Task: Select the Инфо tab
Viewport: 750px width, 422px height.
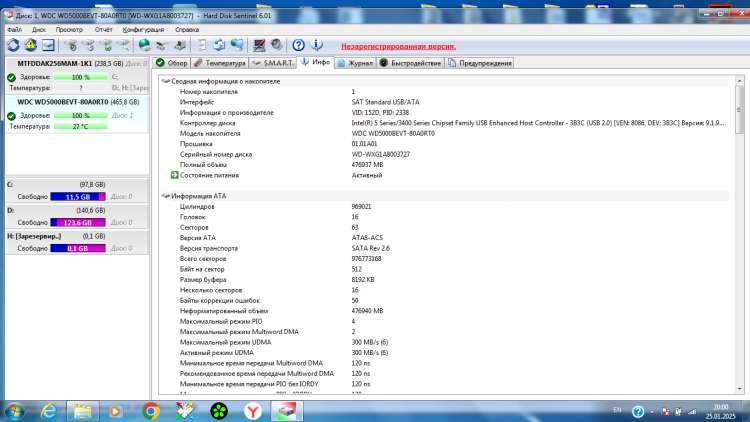Action: click(x=316, y=62)
